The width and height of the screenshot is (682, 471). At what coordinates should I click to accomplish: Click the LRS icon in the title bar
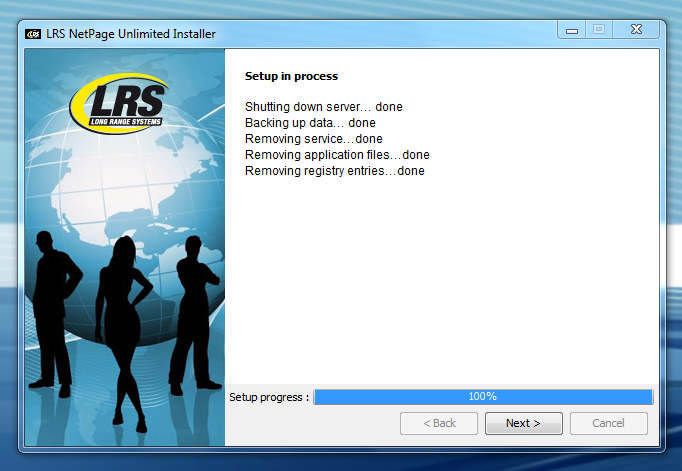tap(33, 34)
